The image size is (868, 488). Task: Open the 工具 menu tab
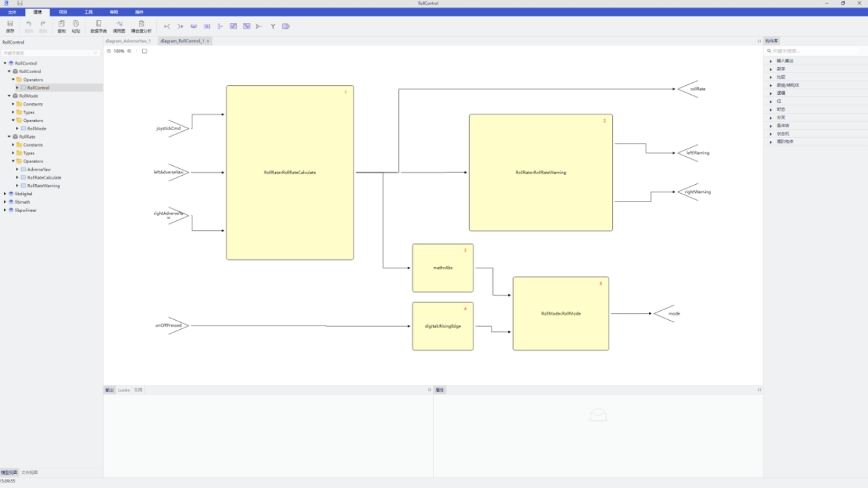[x=89, y=12]
